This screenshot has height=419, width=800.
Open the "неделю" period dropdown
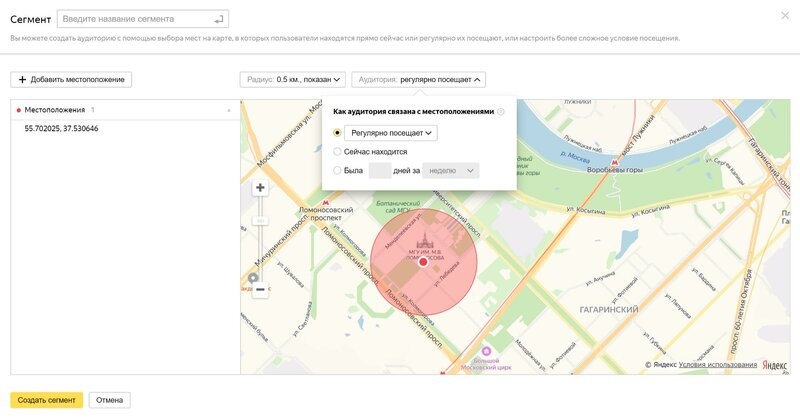coord(451,171)
